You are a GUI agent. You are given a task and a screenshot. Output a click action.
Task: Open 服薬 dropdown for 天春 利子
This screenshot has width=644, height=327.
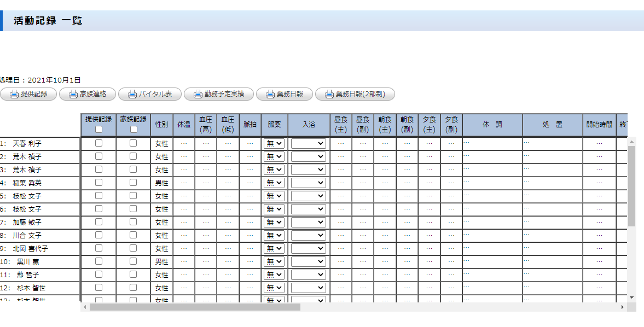tap(274, 143)
